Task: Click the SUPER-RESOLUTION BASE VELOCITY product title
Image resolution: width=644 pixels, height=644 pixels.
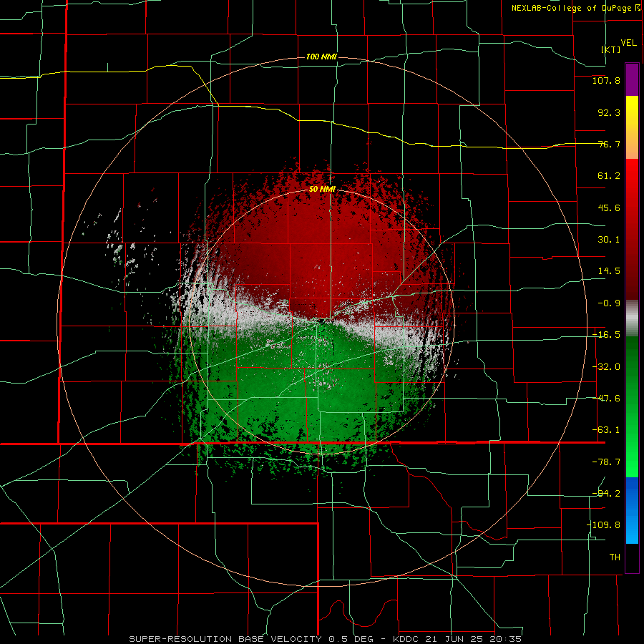Action: coord(225,639)
